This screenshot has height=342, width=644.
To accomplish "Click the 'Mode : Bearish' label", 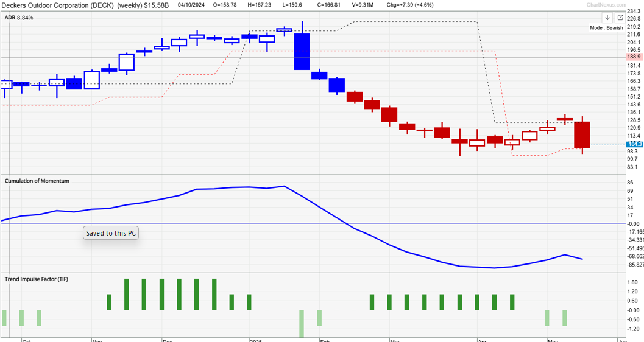I will click(606, 28).
